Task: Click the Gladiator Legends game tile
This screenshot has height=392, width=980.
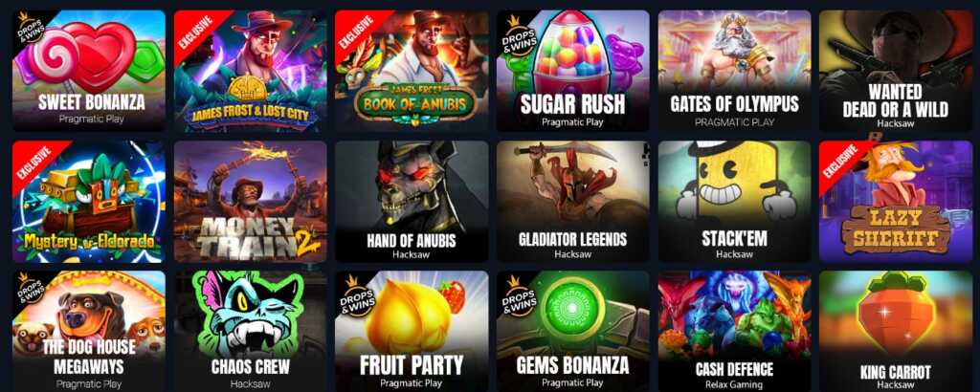Action: point(573,201)
